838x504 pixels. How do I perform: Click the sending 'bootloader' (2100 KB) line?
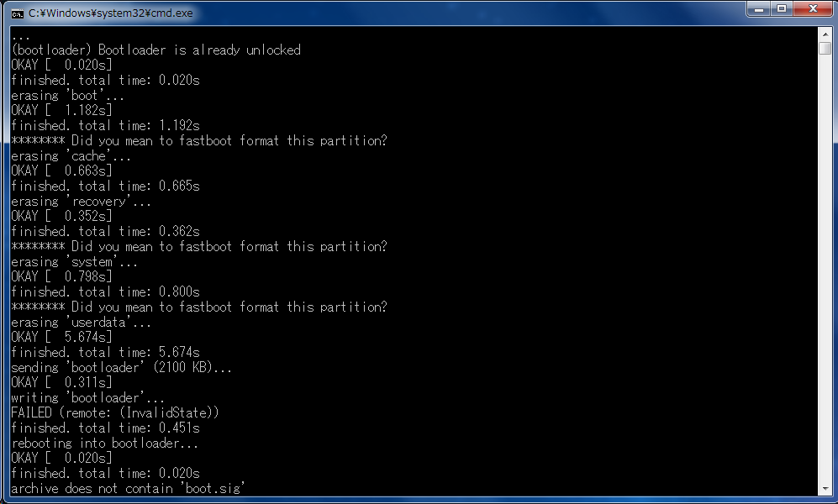[x=121, y=368]
